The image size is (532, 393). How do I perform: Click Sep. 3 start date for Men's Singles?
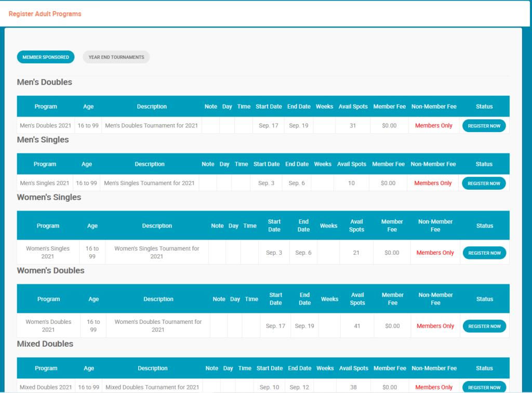click(x=267, y=184)
